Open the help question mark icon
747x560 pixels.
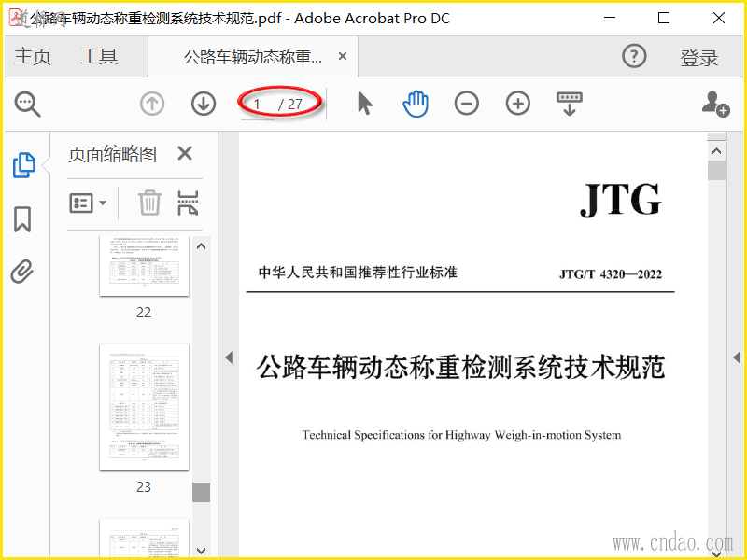click(x=634, y=56)
